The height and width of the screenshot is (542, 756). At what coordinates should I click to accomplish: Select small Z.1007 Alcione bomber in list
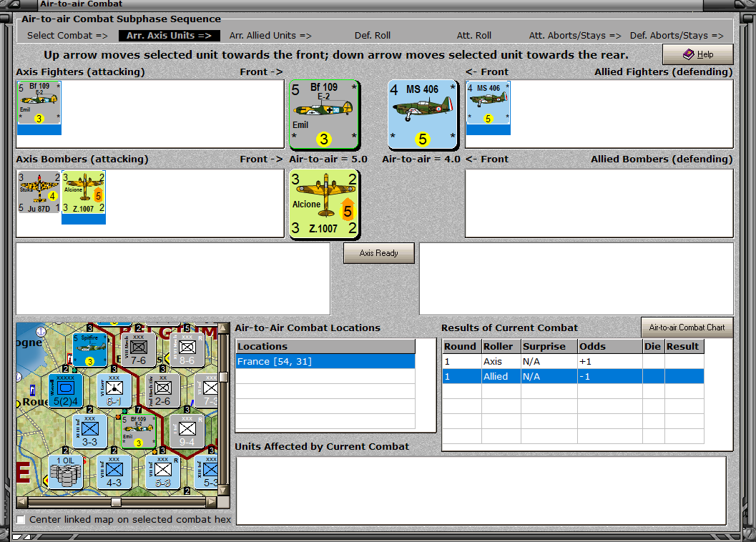click(x=84, y=192)
